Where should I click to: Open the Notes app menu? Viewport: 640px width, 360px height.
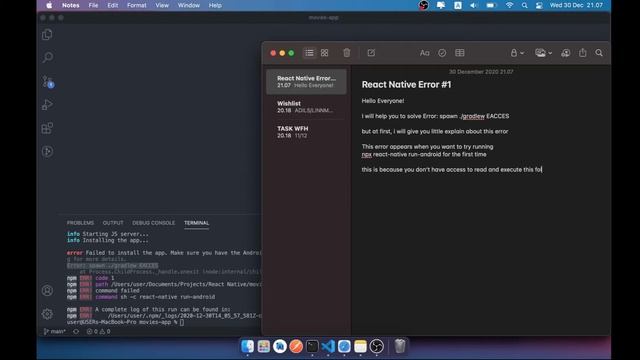(x=71, y=5)
